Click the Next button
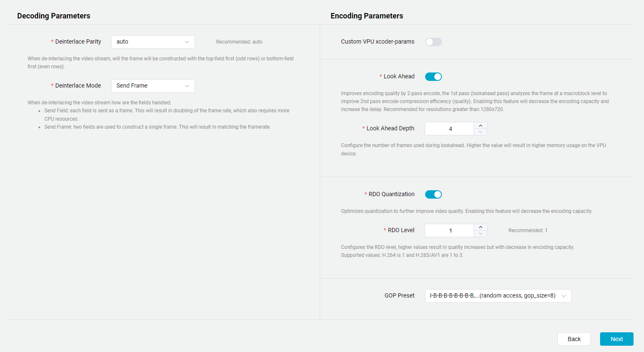Image resolution: width=644 pixels, height=352 pixels. (x=616, y=339)
